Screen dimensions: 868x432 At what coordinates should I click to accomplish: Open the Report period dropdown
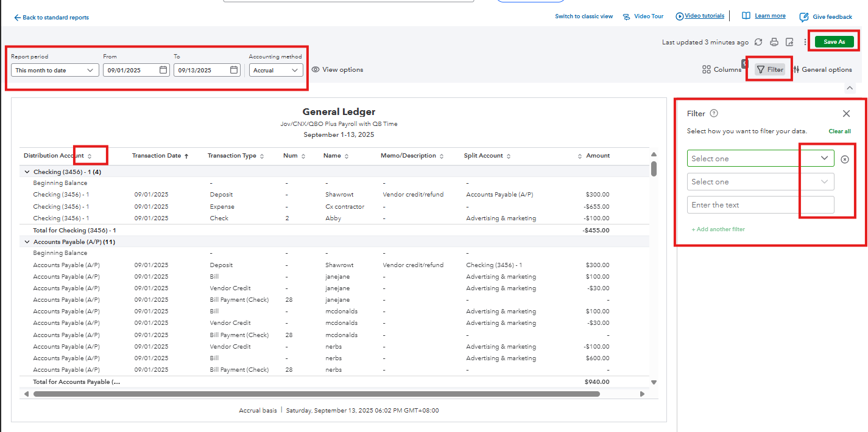point(55,71)
